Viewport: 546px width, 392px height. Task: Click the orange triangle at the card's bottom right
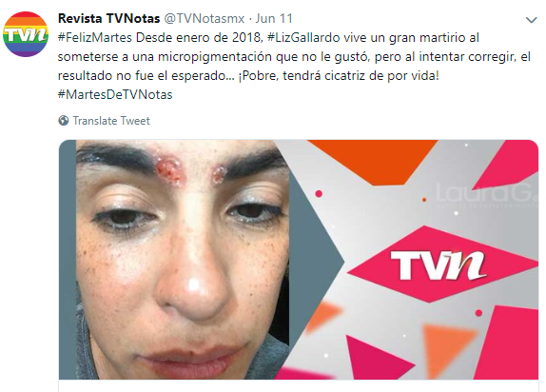tap(447, 347)
